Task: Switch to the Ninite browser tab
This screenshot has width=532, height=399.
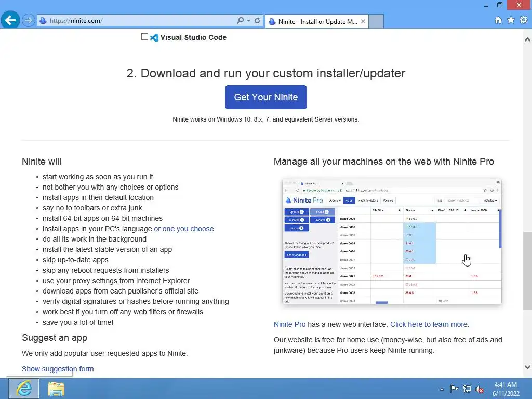Action: click(317, 21)
